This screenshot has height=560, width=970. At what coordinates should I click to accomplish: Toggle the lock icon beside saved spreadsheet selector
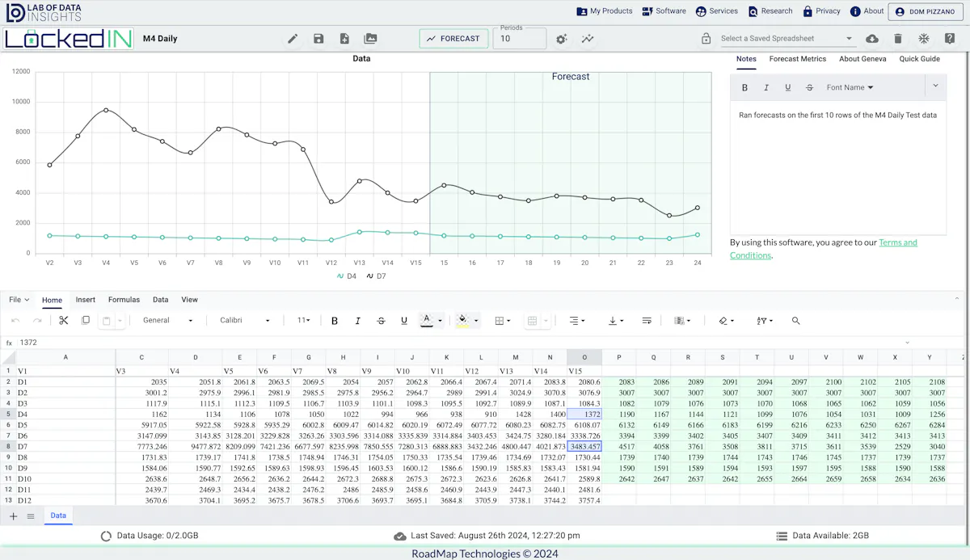(x=706, y=39)
